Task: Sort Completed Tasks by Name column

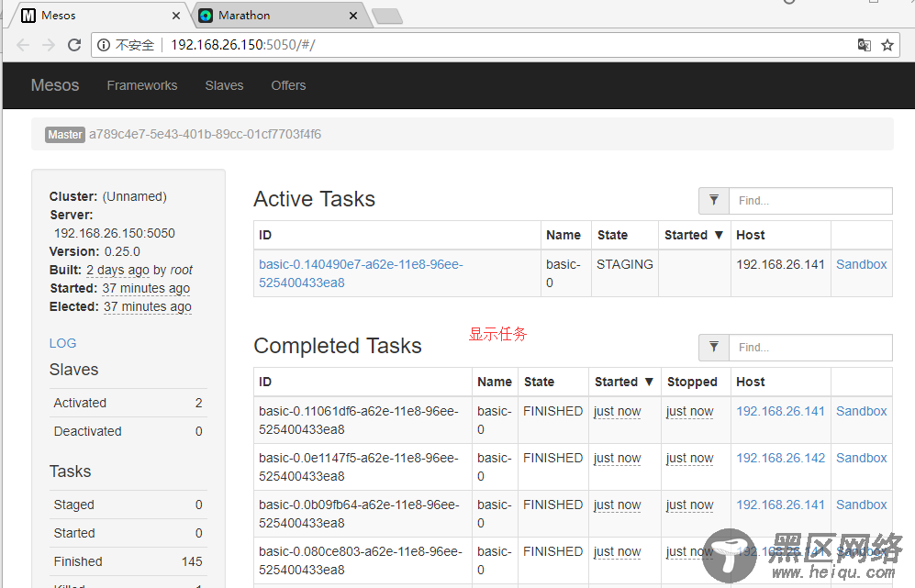Action: click(x=495, y=383)
